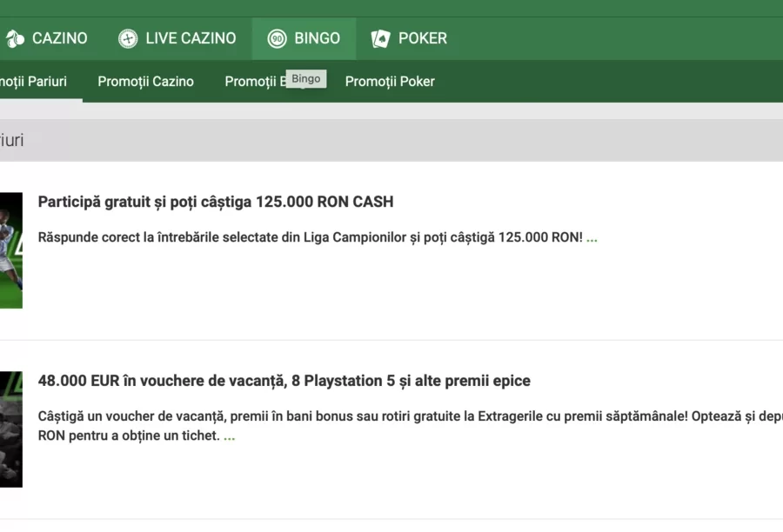Image resolution: width=783 pixels, height=532 pixels.
Task: Select the BINGO navigation label
Action: point(317,38)
